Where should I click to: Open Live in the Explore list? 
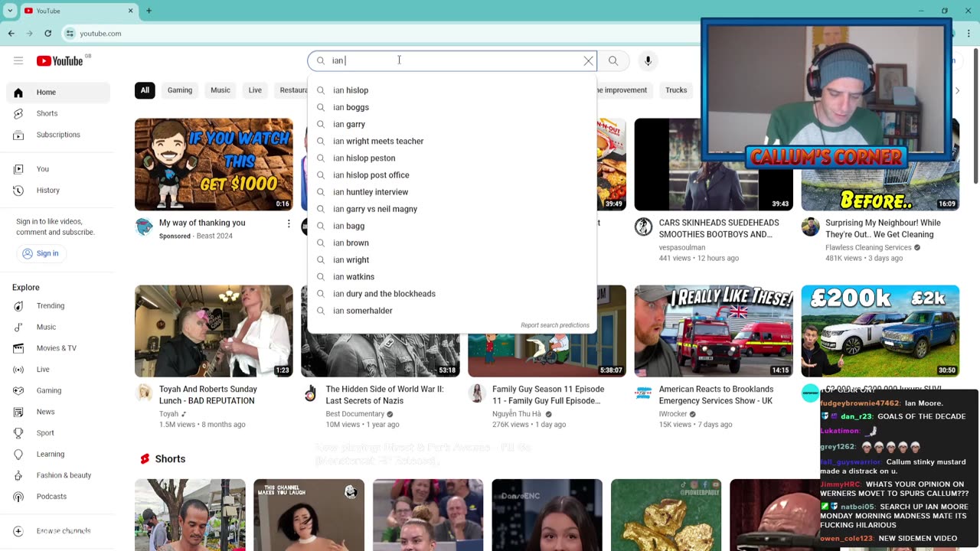click(x=58, y=370)
